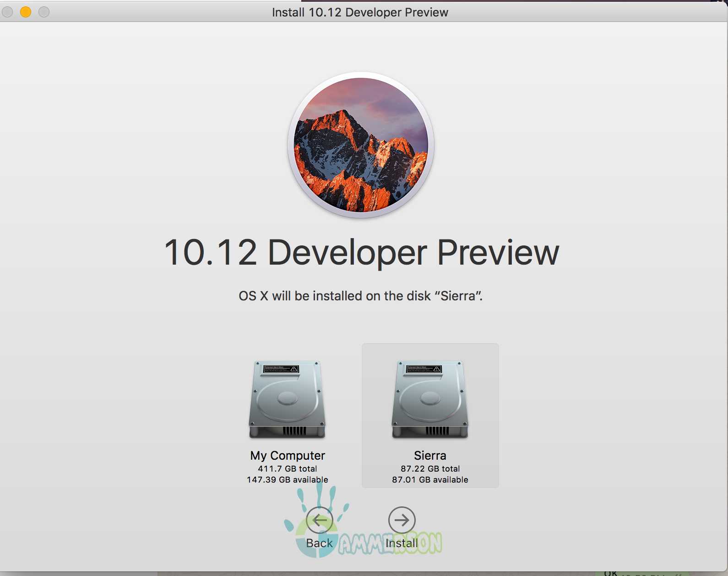Minimize window with the yellow button

point(26,12)
